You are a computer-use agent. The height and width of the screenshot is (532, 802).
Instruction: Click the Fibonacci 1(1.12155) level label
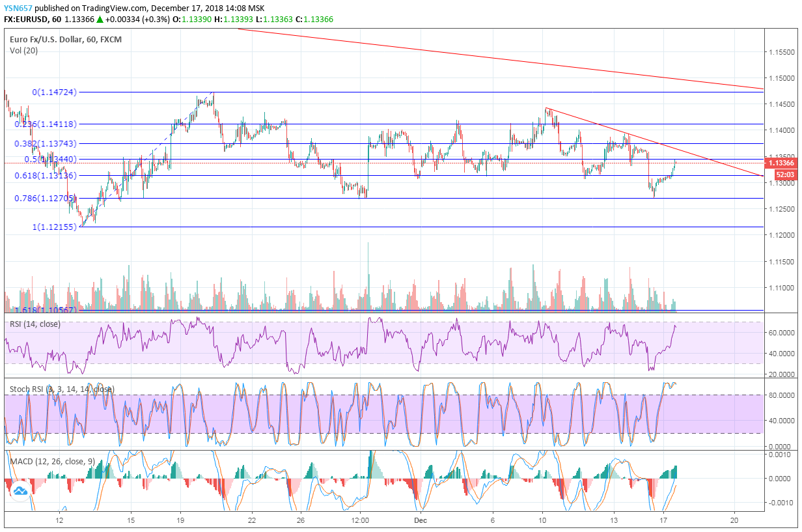(x=55, y=227)
